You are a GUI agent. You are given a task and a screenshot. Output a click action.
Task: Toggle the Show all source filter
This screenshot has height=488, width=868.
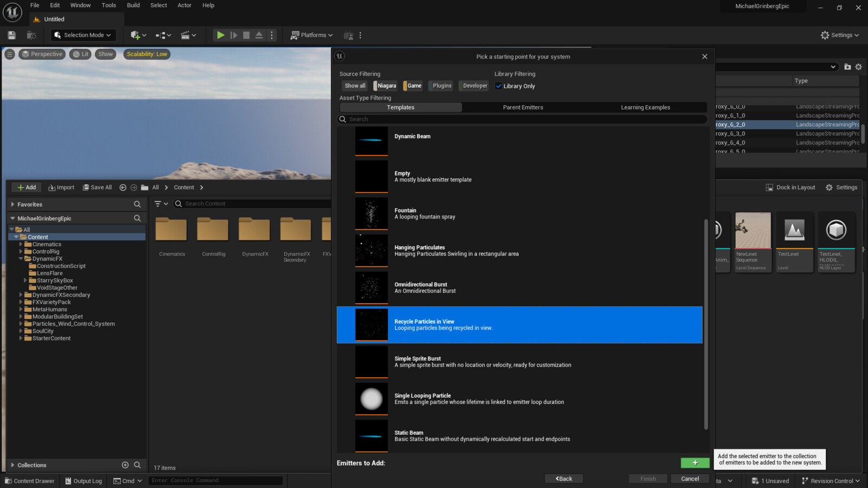[x=355, y=86]
